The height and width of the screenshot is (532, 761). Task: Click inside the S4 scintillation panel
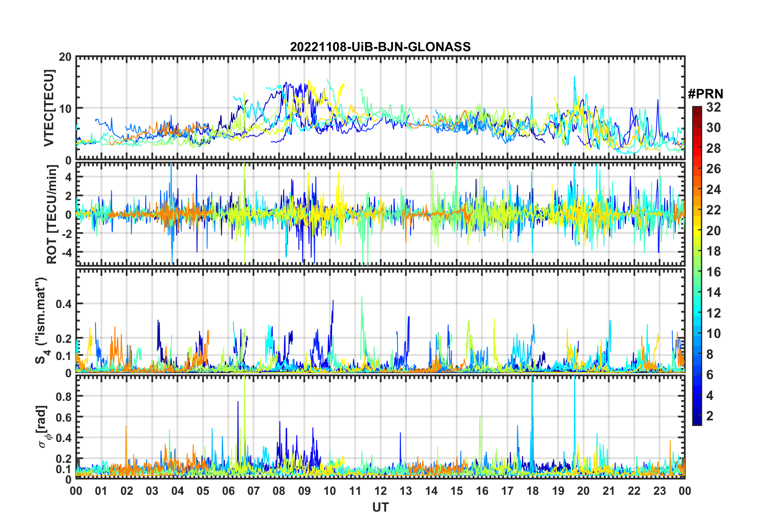[380, 320]
